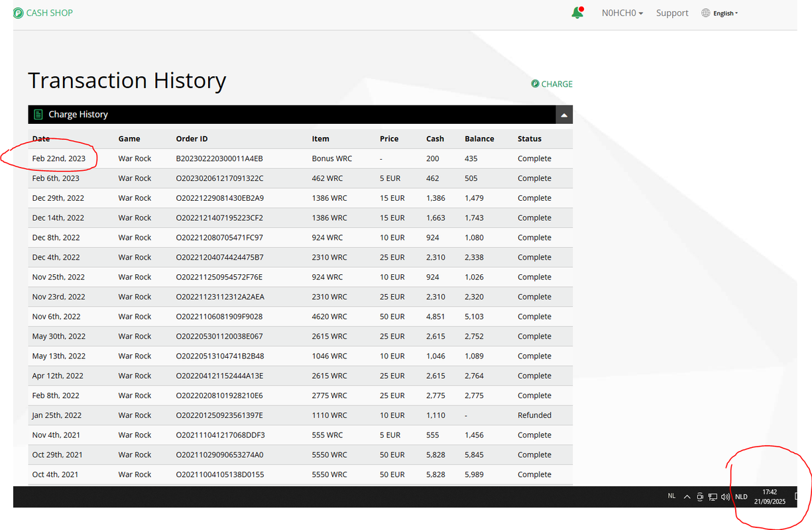
Task: Click the 1110 WRC item cell
Action: (329, 415)
